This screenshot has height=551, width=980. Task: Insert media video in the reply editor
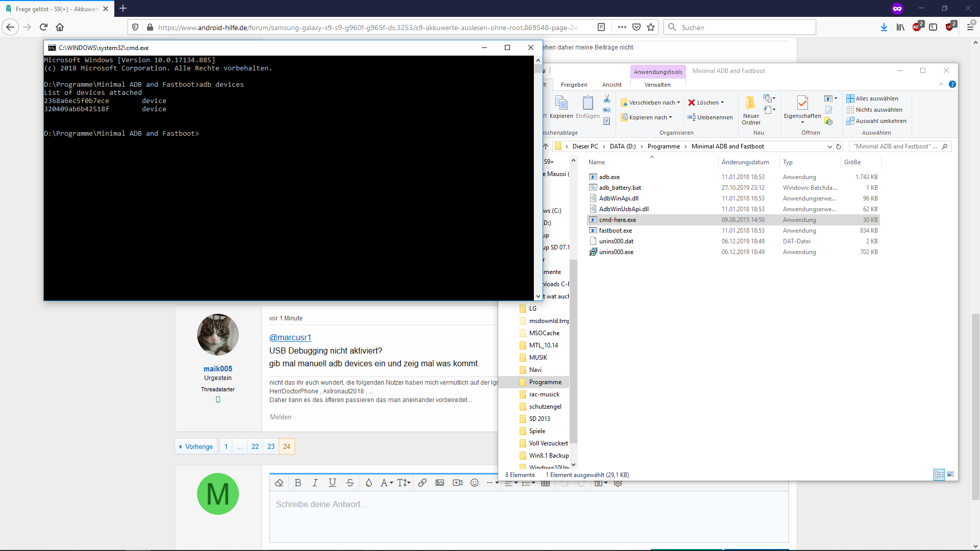[x=457, y=483]
